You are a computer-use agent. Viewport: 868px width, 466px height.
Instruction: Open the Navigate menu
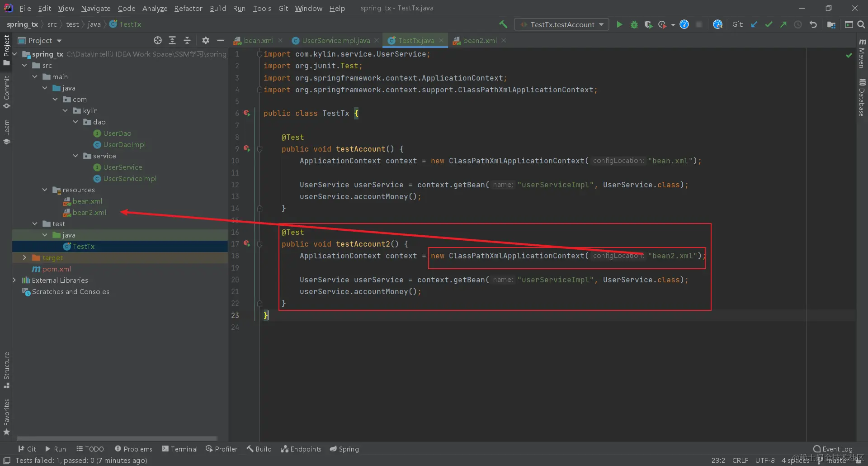[x=96, y=8]
